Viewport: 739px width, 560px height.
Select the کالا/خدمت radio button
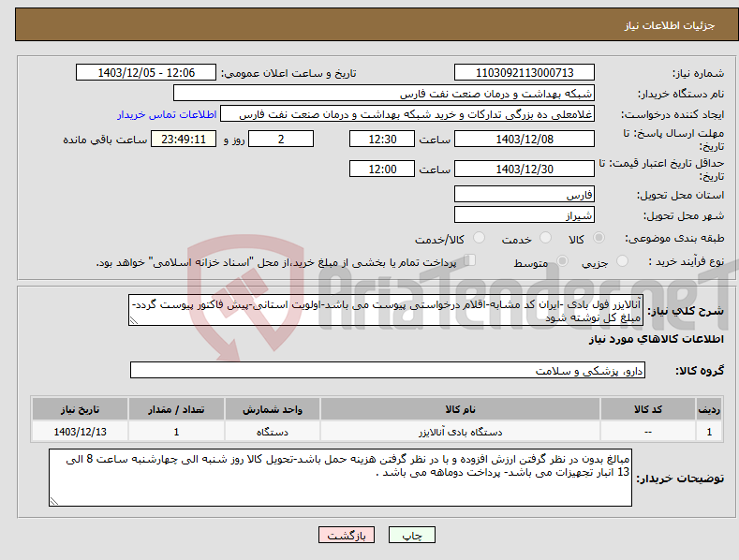coord(479,238)
